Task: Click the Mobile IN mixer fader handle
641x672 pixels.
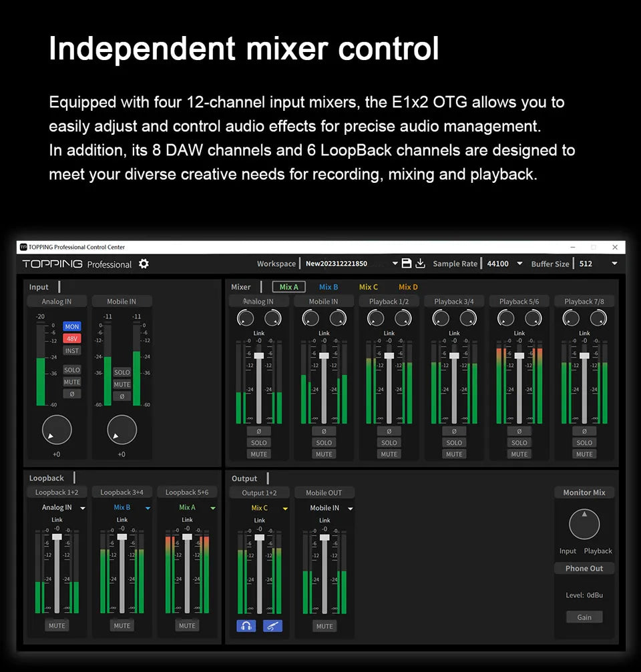Action: (x=324, y=356)
